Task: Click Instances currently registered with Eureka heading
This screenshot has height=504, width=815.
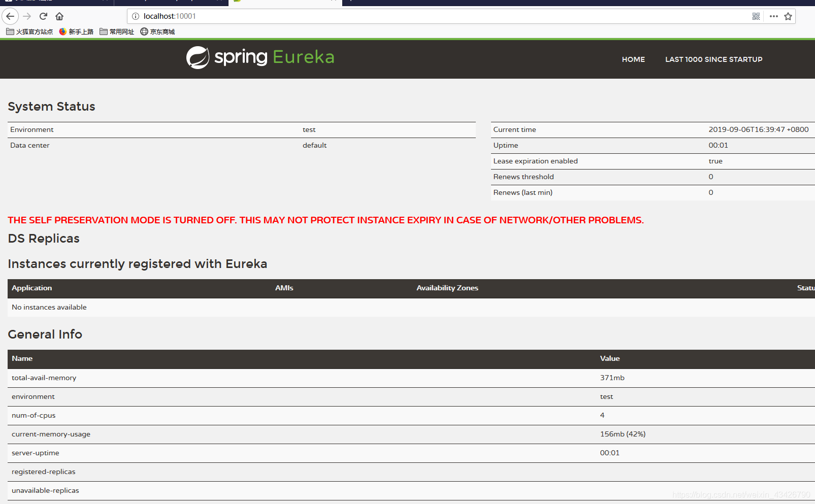Action: pos(137,264)
